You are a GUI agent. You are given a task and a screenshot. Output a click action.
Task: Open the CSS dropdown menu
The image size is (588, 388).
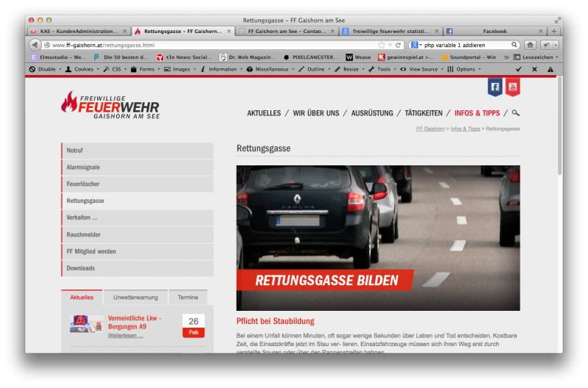coord(115,69)
